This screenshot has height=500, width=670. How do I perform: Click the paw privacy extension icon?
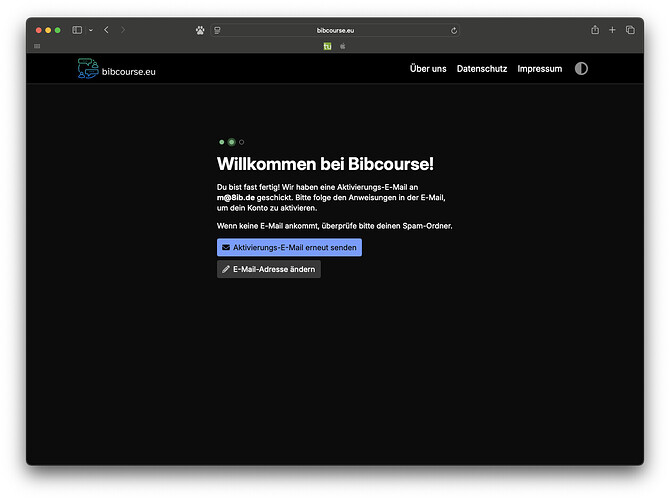[200, 30]
